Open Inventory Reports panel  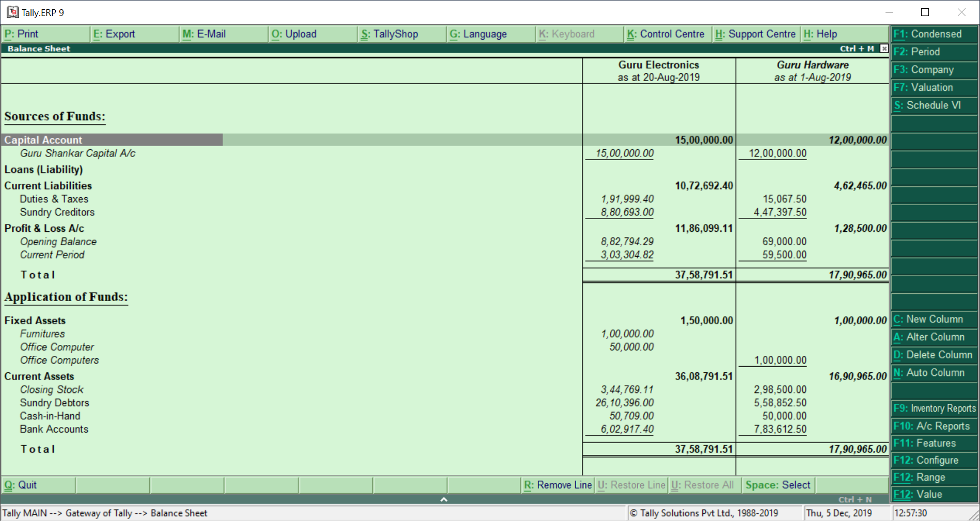[934, 408]
